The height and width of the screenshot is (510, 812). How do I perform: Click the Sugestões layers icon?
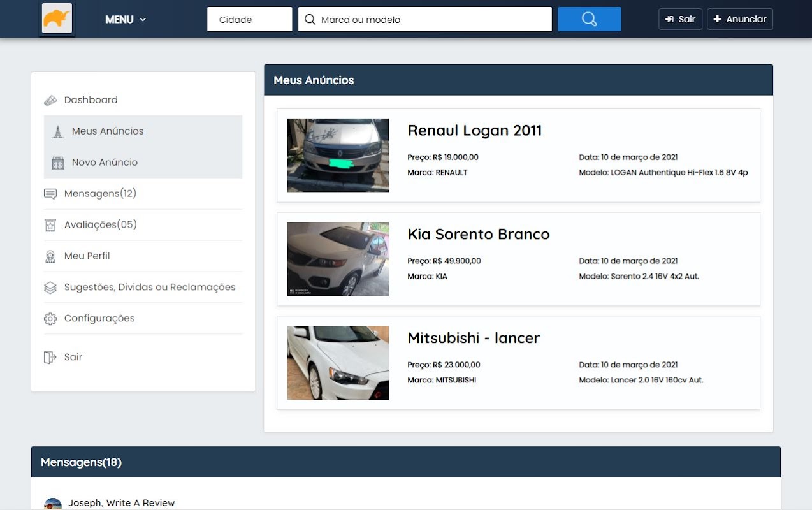click(50, 288)
